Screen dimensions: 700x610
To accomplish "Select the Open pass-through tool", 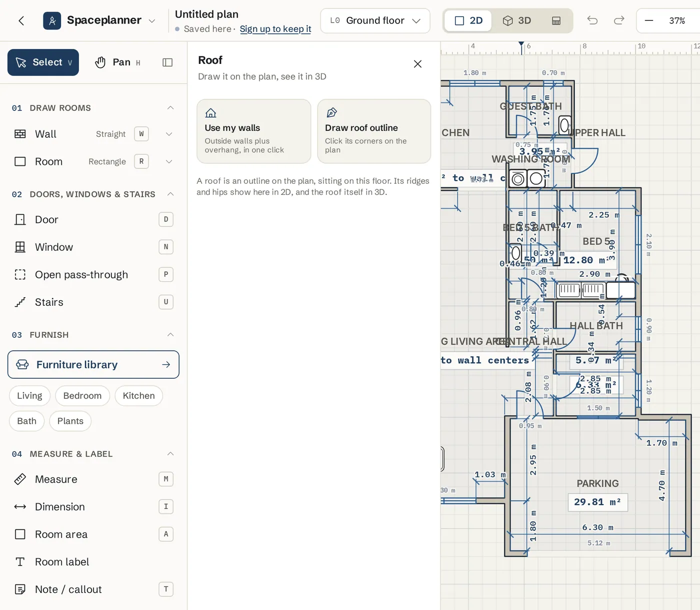I will click(x=93, y=274).
